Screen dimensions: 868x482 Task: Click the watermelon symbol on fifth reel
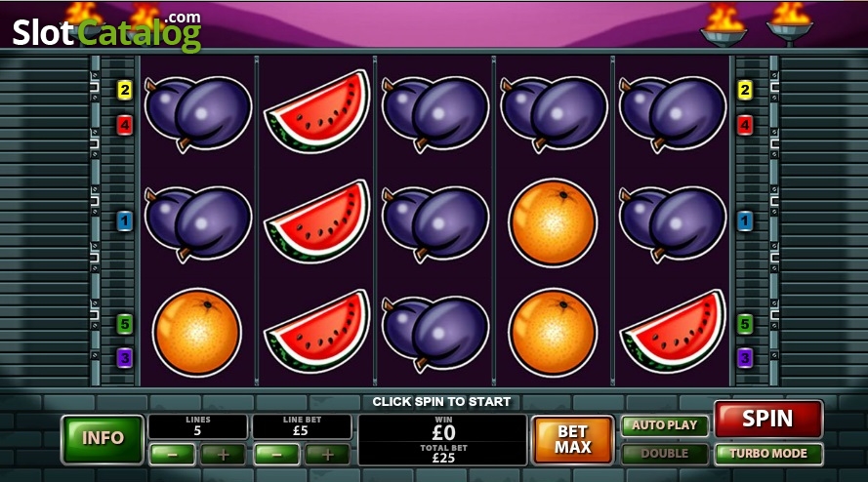[x=673, y=331]
